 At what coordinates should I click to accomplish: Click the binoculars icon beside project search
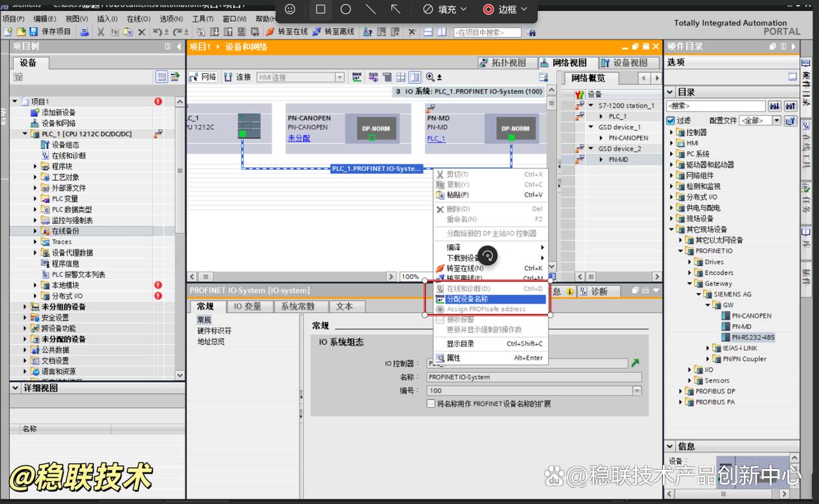(531, 32)
